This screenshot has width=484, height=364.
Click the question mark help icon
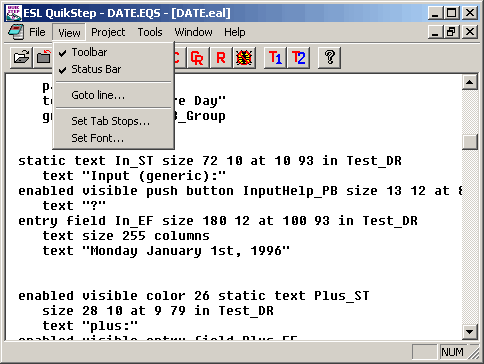329,58
